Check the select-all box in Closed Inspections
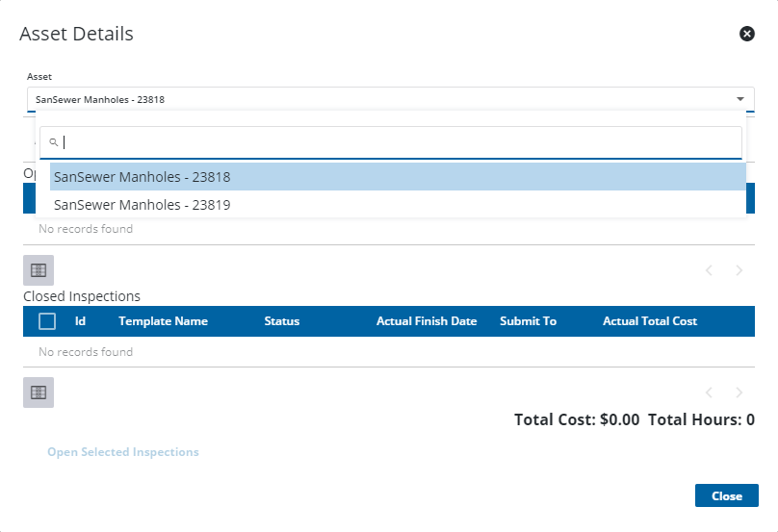Image resolution: width=778 pixels, height=532 pixels. [47, 321]
